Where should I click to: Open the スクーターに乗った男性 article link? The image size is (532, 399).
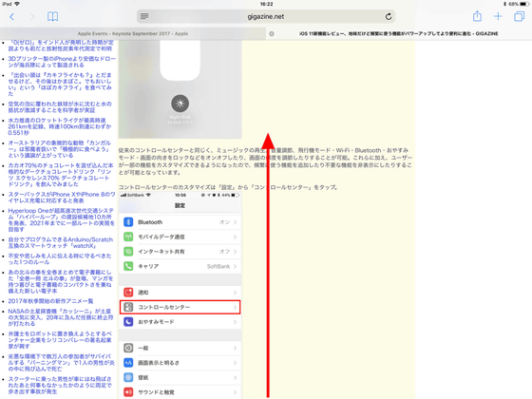tap(60, 385)
